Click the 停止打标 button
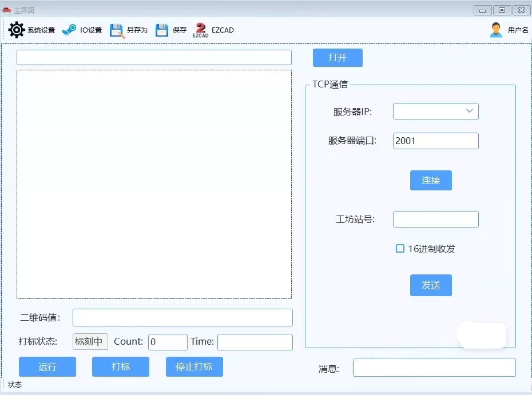The width and height of the screenshot is (532, 395). tap(194, 366)
